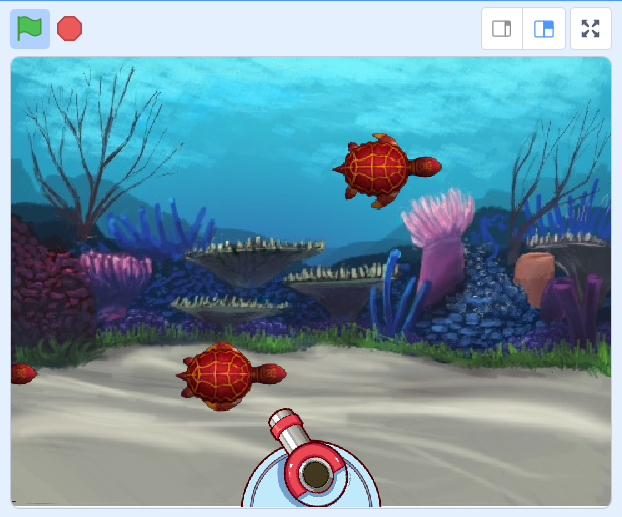Click the red cannon sprite at the bottom

tap(311, 458)
